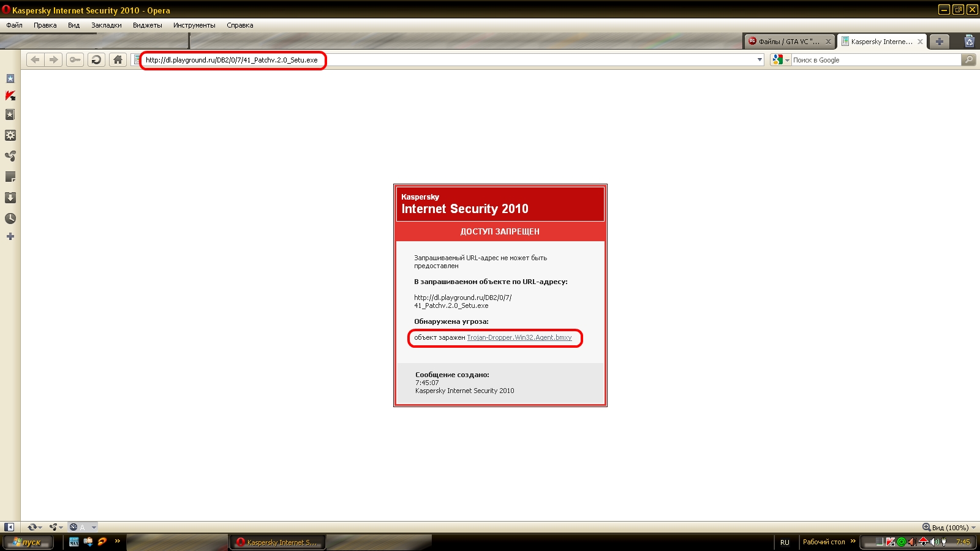Open the Вид menu
Screen dimensions: 980x551
74,25
